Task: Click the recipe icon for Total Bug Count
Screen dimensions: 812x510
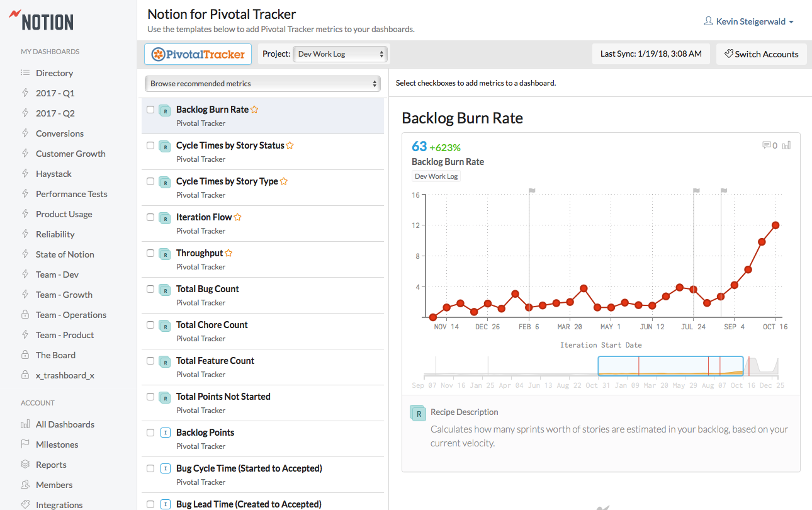Action: pyautogui.click(x=165, y=290)
